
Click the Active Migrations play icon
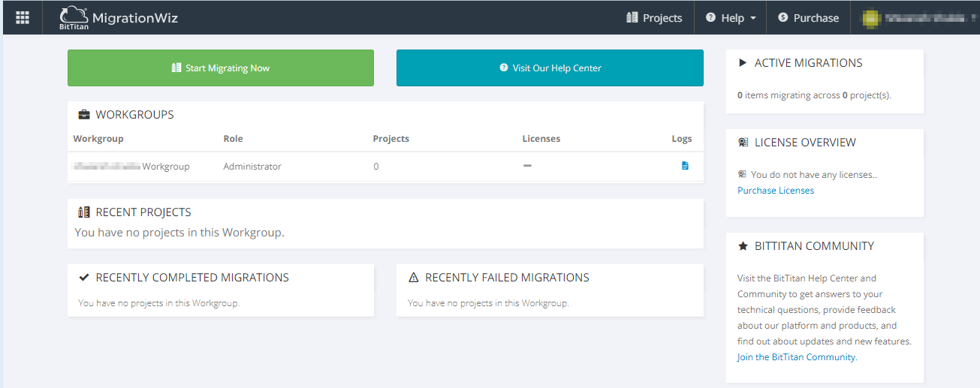coord(743,63)
